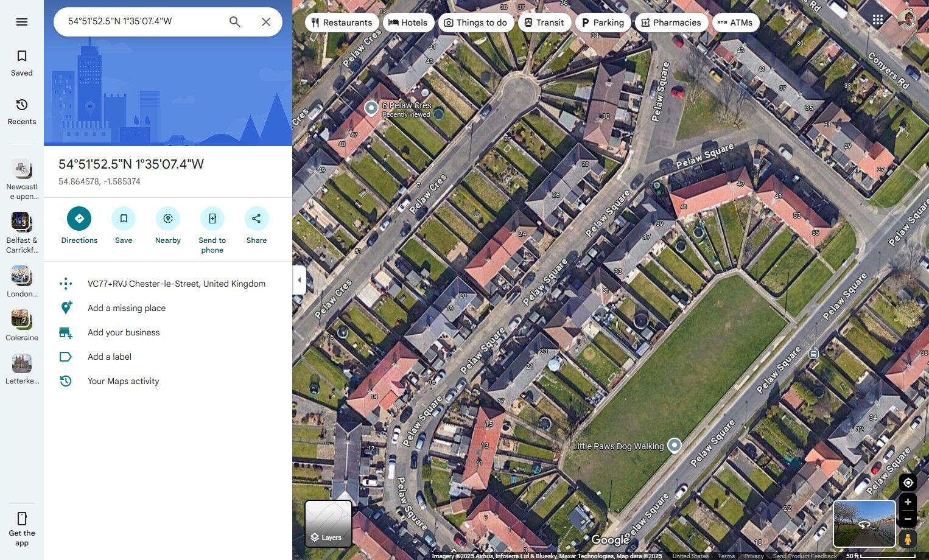Screen dimensions: 929x560
Task: Toggle the 50 ft map scale
Action: (880, 556)
